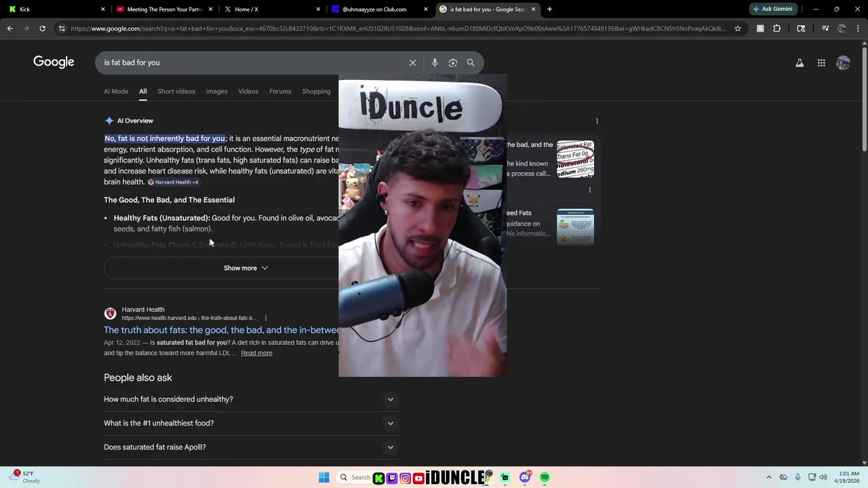868x488 pixels.
Task: Open Discord from the taskbar
Action: point(525,478)
